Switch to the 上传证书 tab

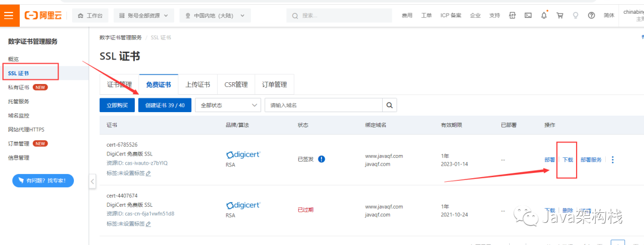point(197,85)
